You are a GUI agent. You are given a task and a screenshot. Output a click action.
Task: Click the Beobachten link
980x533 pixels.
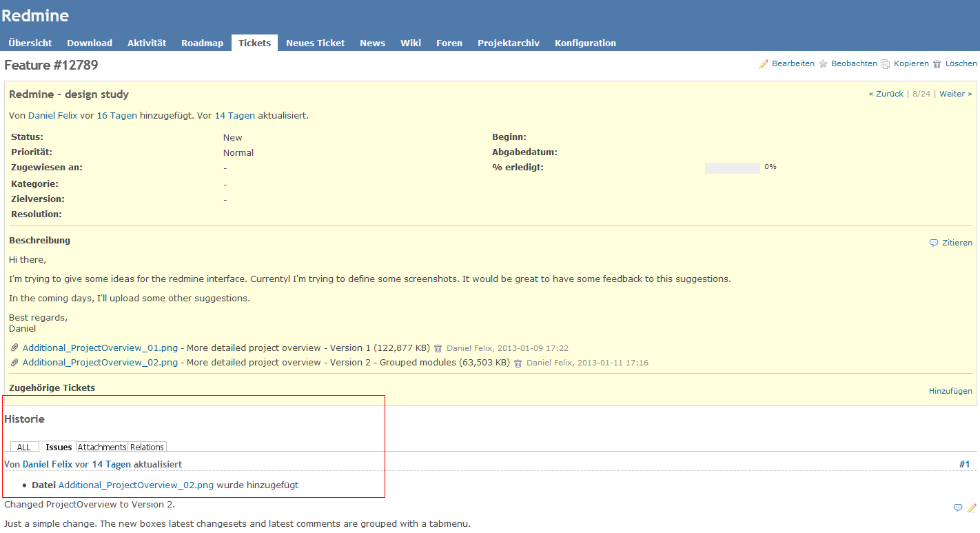point(854,63)
